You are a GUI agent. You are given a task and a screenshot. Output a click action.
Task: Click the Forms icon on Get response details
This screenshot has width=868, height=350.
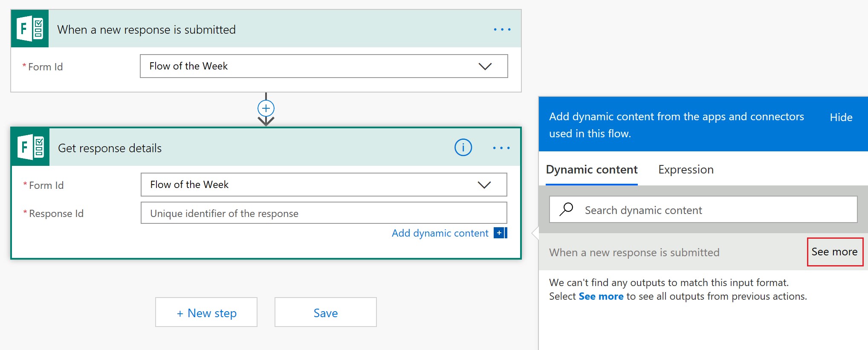31,147
